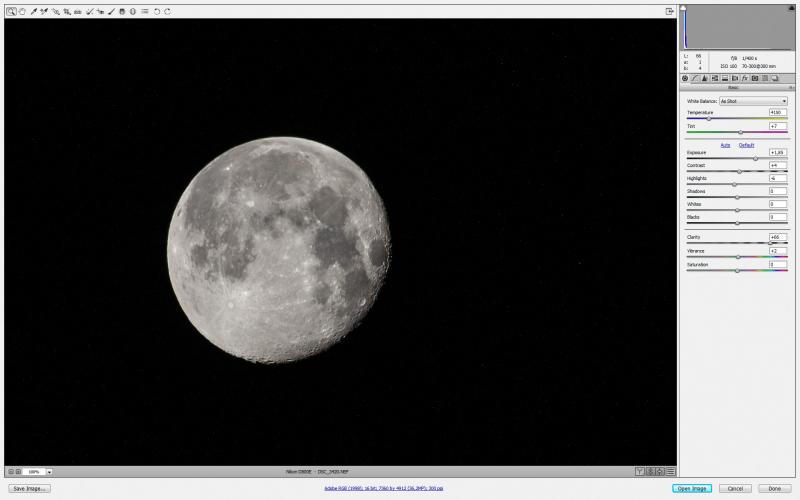The width and height of the screenshot is (800, 500).
Task: Select the Graduated Filter tool
Action: click(122, 11)
